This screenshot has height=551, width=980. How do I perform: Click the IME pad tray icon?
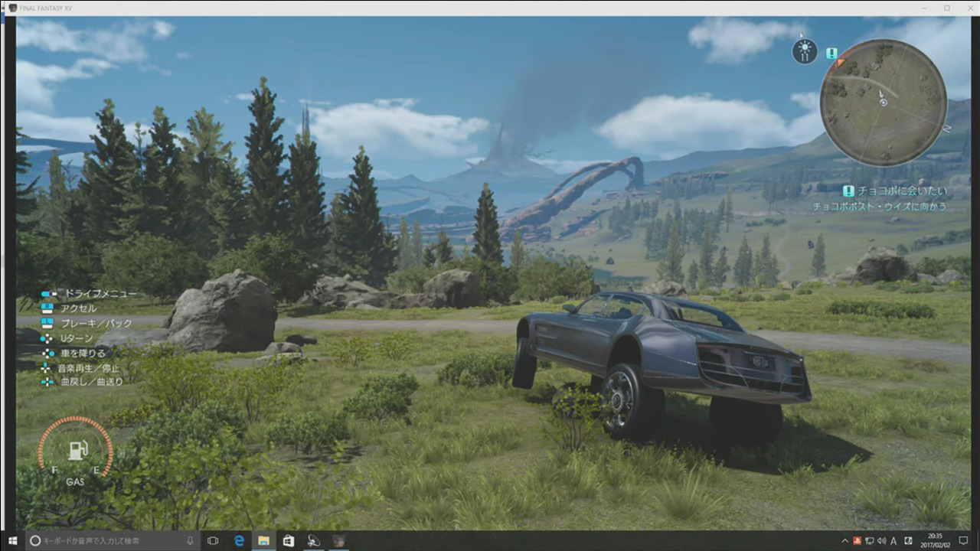(x=908, y=541)
